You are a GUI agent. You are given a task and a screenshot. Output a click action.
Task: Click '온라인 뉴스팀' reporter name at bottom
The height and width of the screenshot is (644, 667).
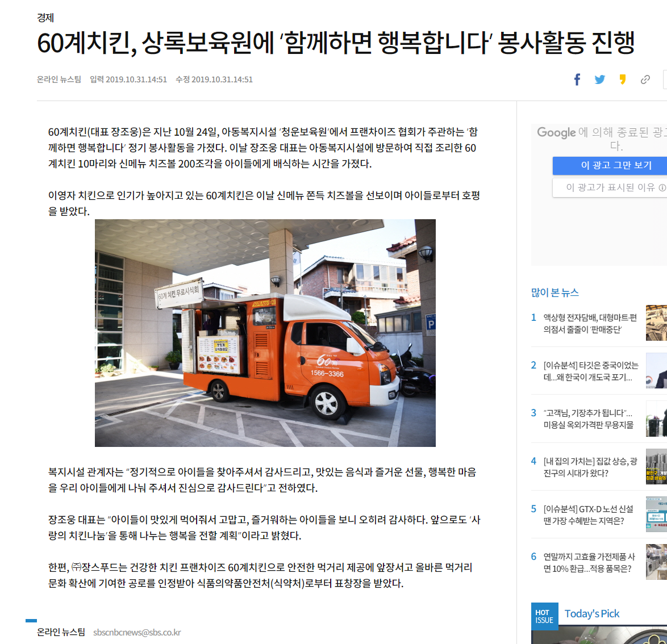pyautogui.click(x=61, y=632)
